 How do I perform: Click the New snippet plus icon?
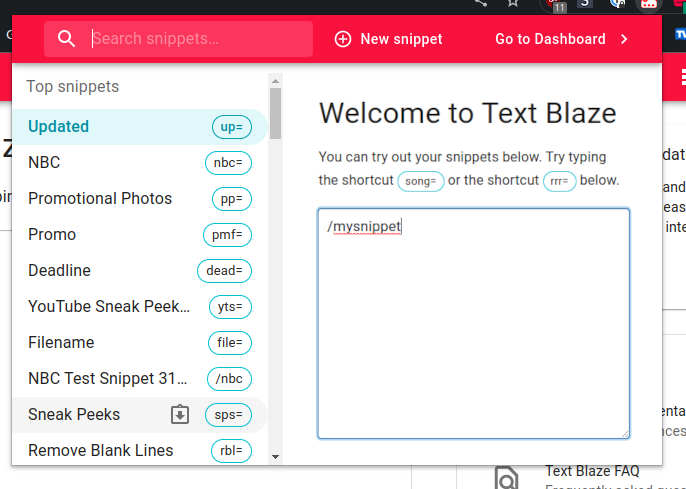coord(343,39)
